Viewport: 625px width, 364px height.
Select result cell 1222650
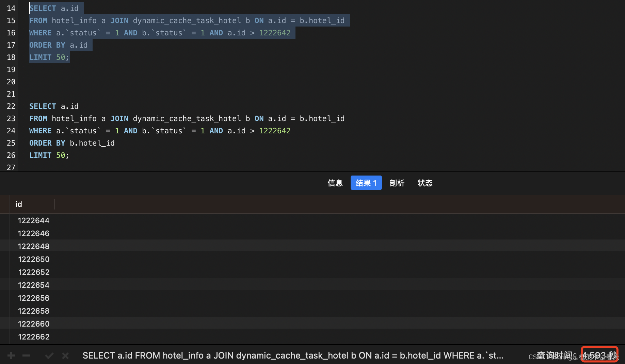(34, 259)
